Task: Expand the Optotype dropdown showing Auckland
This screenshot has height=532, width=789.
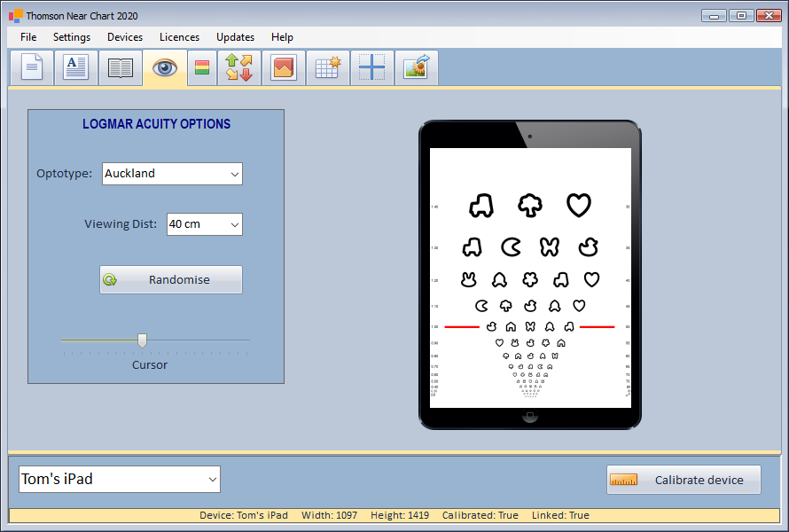Action: tap(172, 174)
